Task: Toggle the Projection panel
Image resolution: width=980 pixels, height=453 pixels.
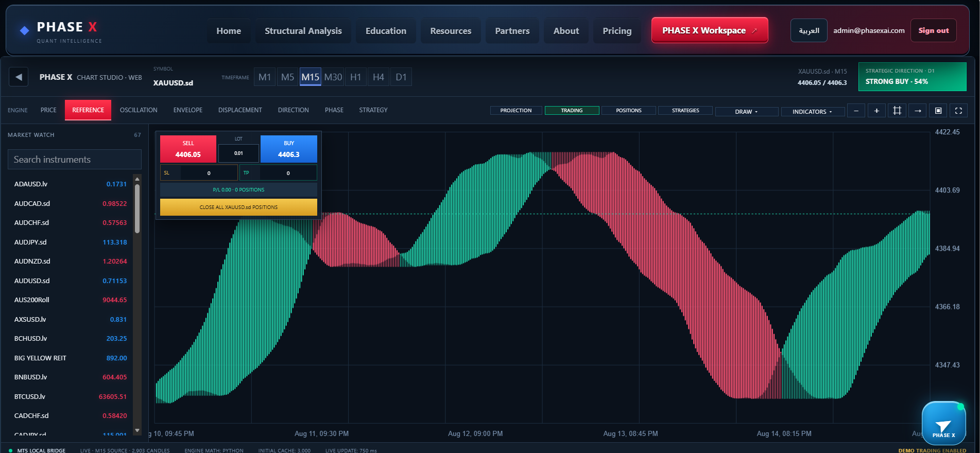Action: (x=516, y=111)
